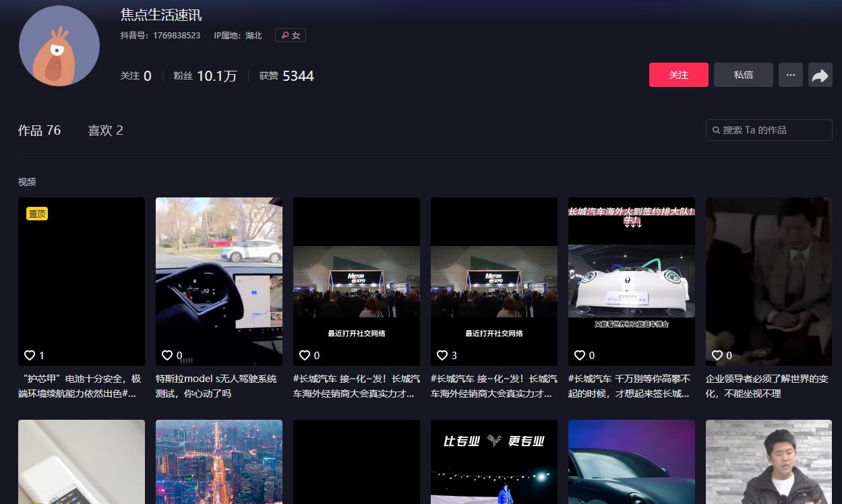Click the 抖音号: 1769838523 text
Viewport: 842px width, 504px height.
[x=160, y=35]
